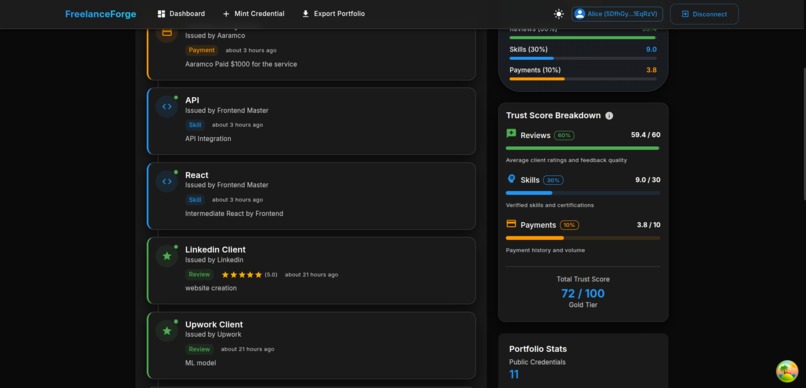Click the 'website creation' description text

pyautogui.click(x=211, y=288)
